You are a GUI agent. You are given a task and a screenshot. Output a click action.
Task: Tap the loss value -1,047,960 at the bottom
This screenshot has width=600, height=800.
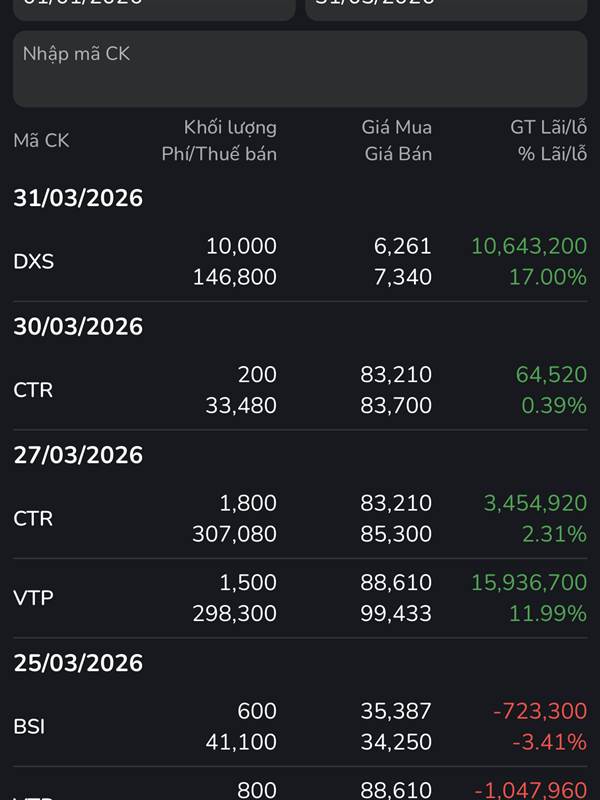tap(528, 790)
